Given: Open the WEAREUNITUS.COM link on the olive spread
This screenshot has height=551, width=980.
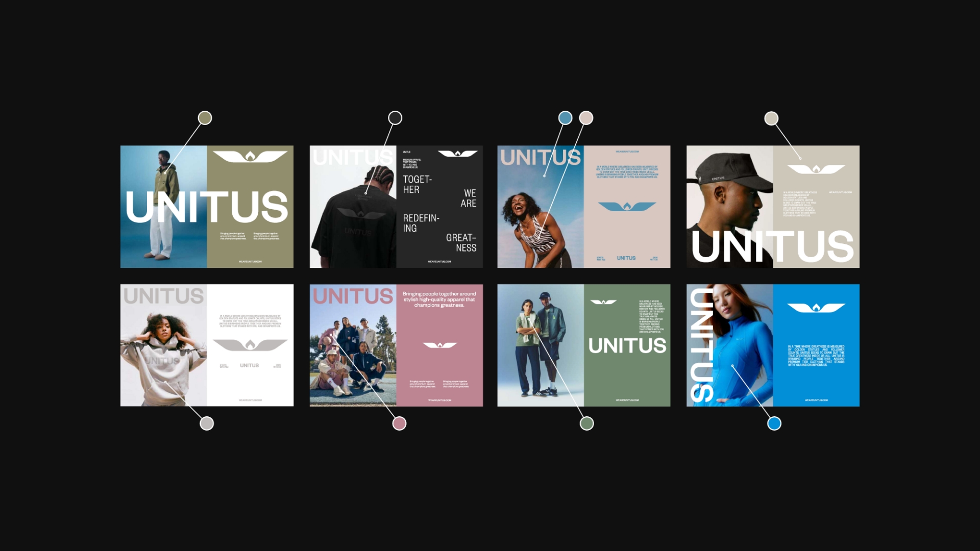Looking at the screenshot, I should click(x=250, y=261).
